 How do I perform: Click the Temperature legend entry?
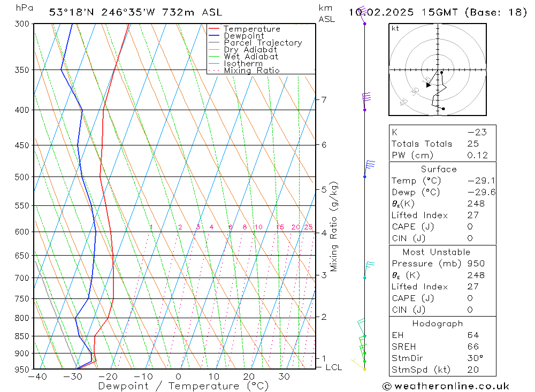click(252, 29)
